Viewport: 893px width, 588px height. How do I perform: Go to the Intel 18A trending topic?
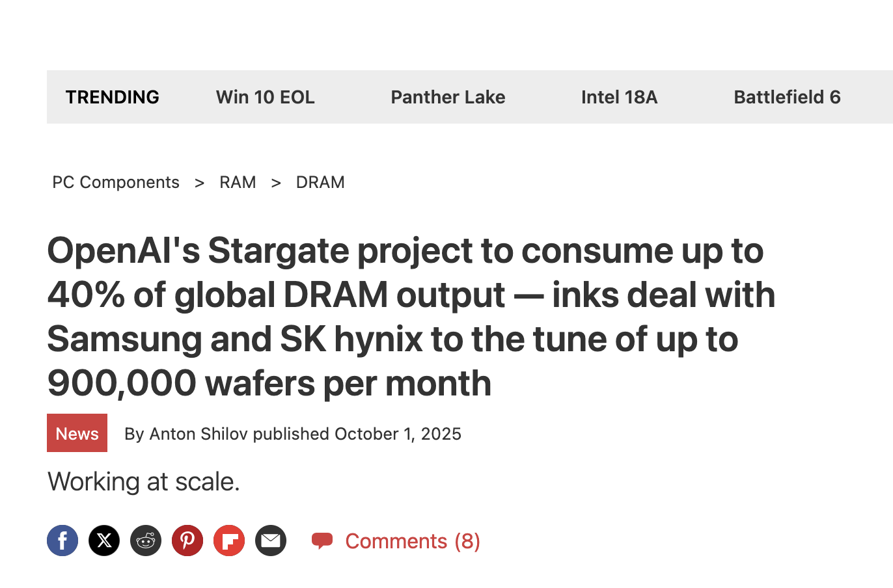(619, 97)
